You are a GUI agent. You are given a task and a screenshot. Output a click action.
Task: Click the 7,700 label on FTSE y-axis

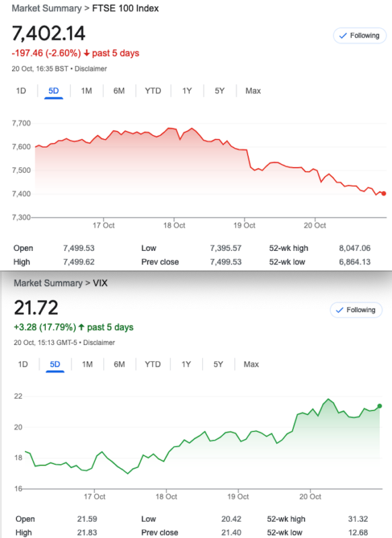(22, 123)
